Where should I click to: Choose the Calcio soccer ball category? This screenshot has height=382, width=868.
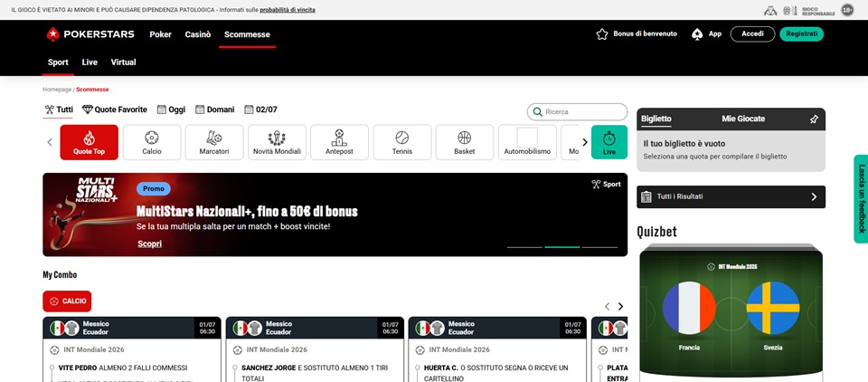152,142
